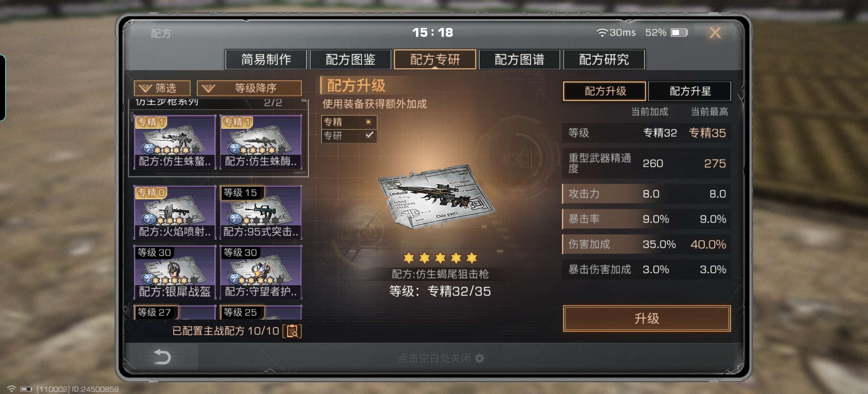Click the 升级 upgrade button

(x=646, y=318)
